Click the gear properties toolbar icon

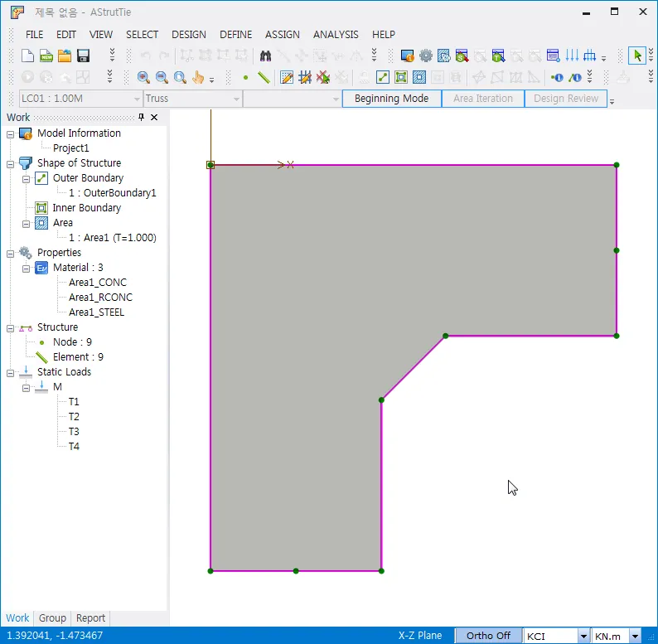click(425, 56)
